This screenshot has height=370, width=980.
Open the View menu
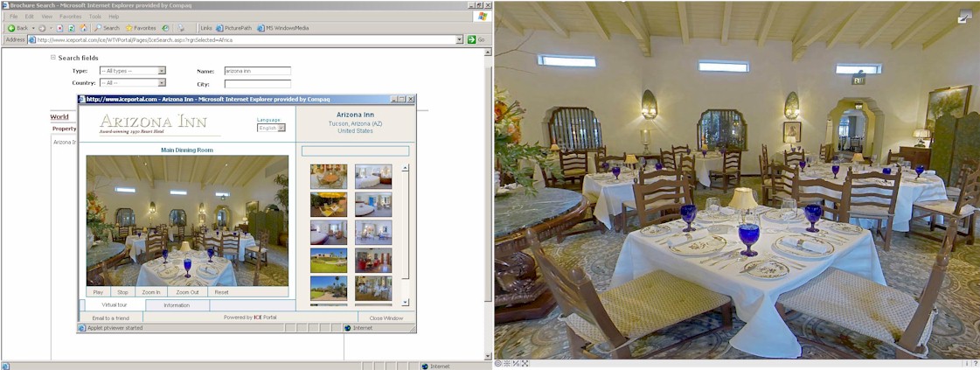[x=47, y=17]
